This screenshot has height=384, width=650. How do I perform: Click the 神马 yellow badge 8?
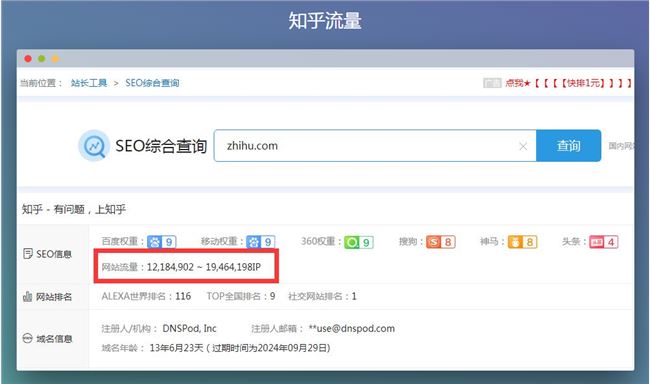coord(523,242)
